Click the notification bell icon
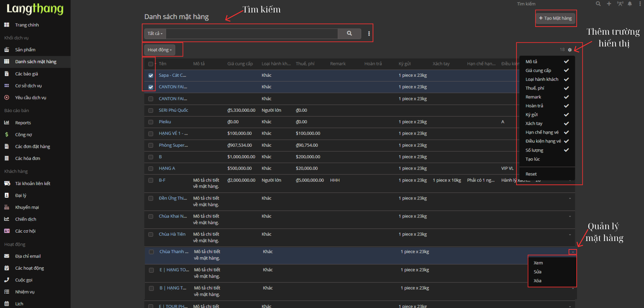This screenshot has width=644, height=308. click(x=630, y=4)
